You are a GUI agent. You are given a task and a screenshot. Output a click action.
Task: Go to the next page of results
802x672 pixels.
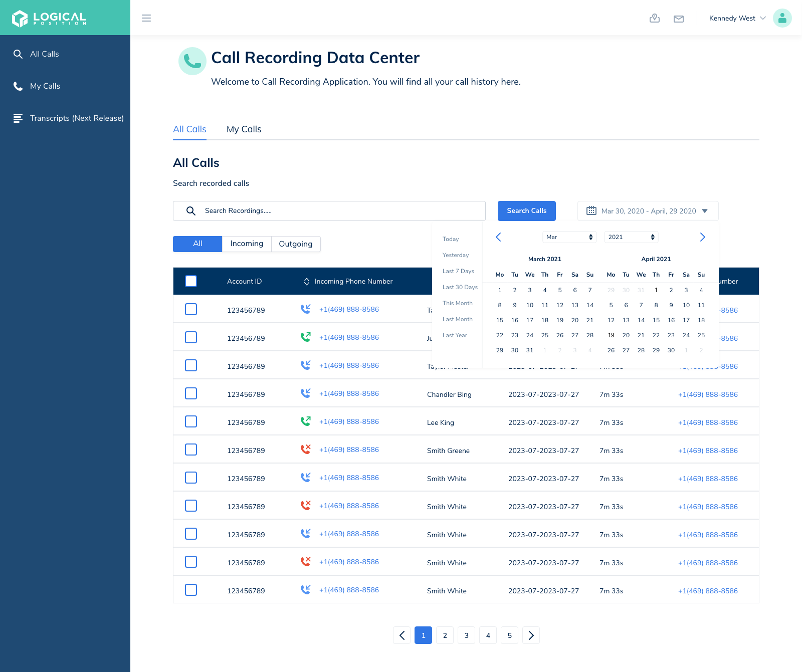click(x=531, y=635)
